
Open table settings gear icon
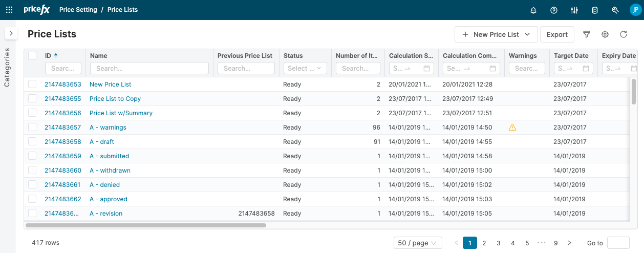click(605, 34)
